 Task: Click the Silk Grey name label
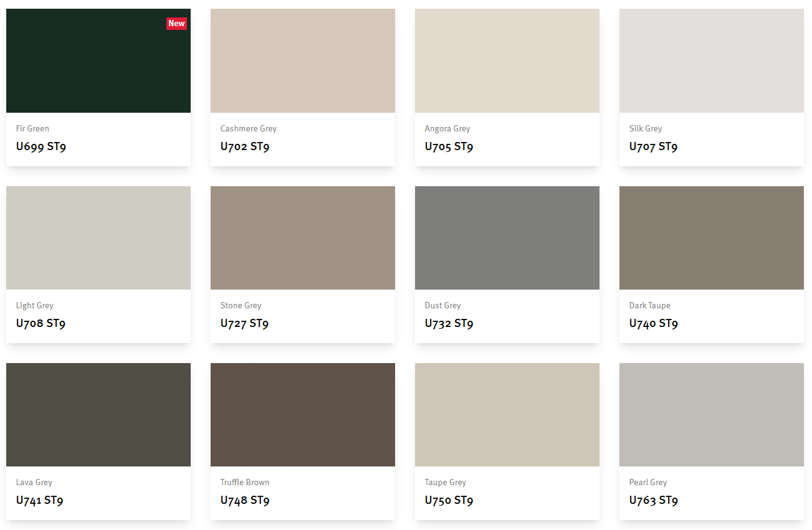646,128
